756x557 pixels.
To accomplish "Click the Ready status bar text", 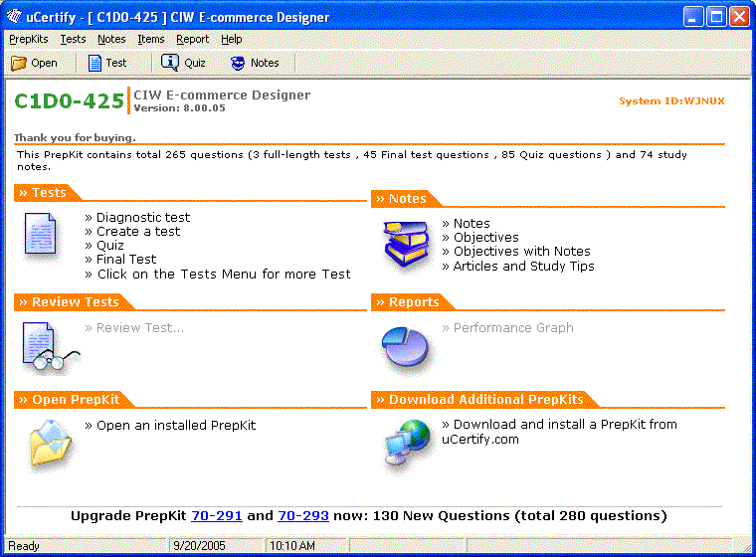I will tap(24, 546).
